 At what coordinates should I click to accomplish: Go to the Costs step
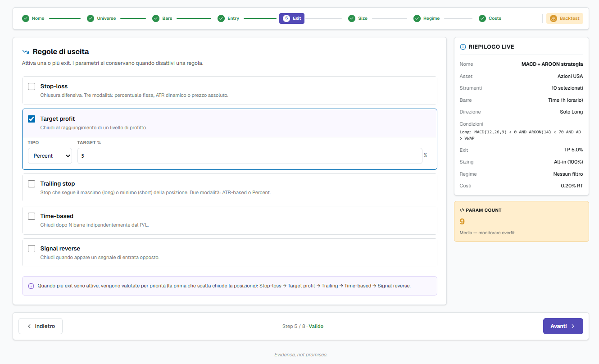pyautogui.click(x=490, y=18)
